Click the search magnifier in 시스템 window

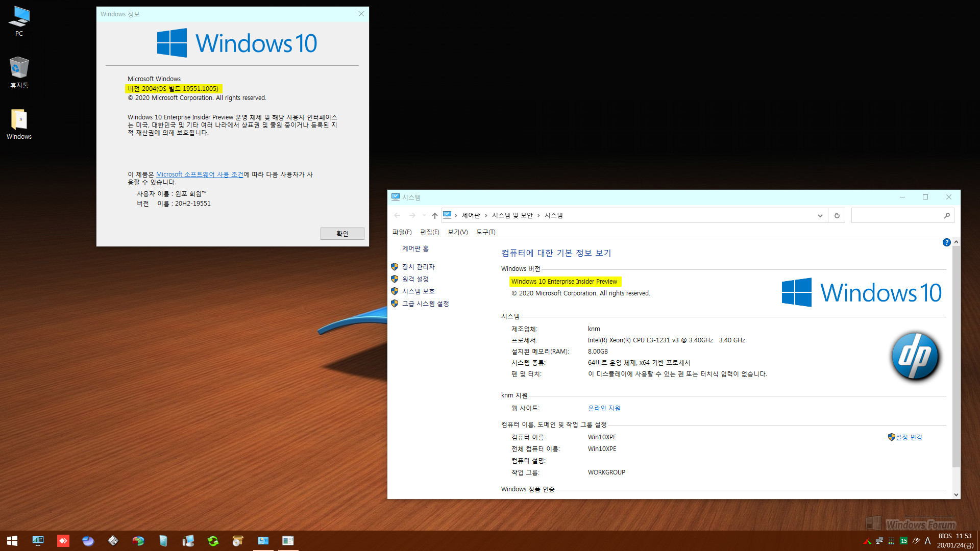click(x=946, y=215)
